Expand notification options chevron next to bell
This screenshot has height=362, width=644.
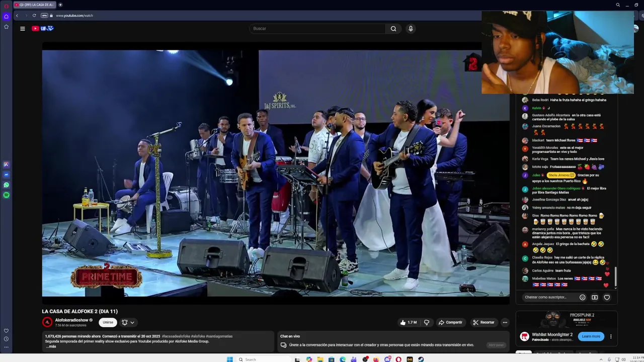coord(132,322)
